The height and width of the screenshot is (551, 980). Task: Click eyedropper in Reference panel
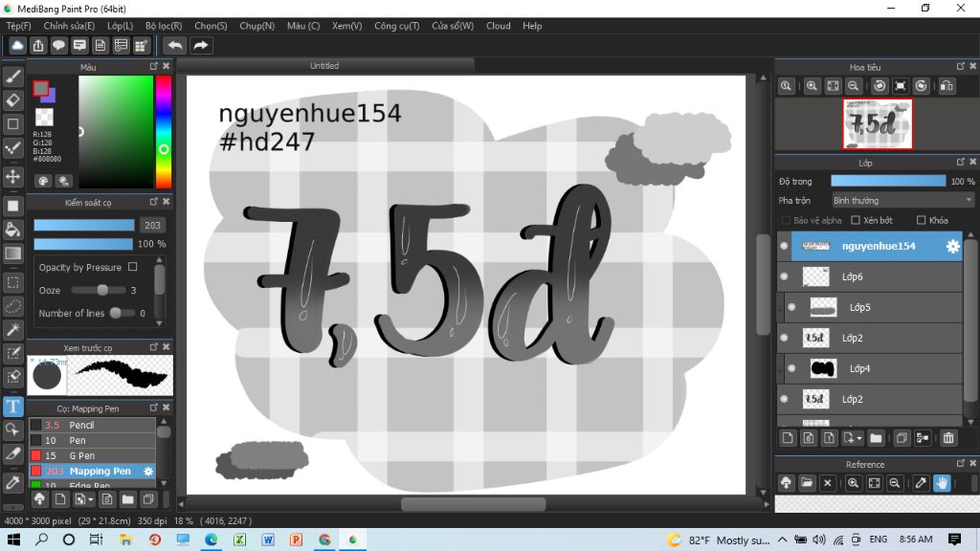click(921, 483)
